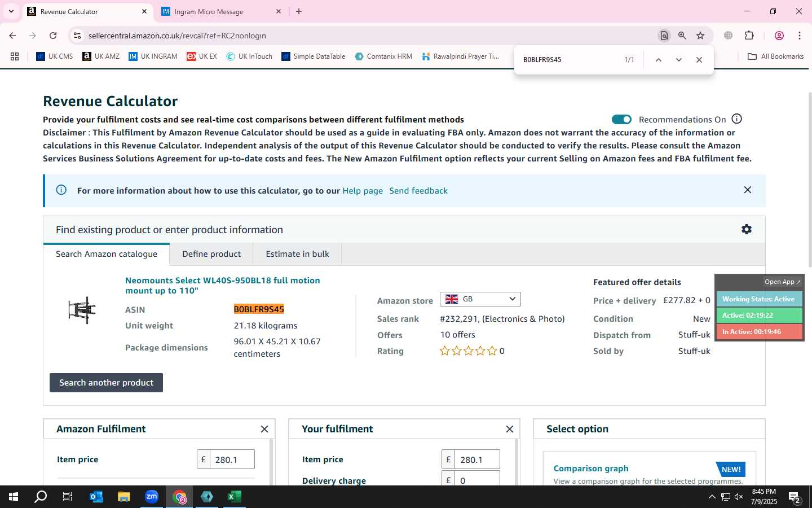Click Open App in status widget

click(x=782, y=282)
